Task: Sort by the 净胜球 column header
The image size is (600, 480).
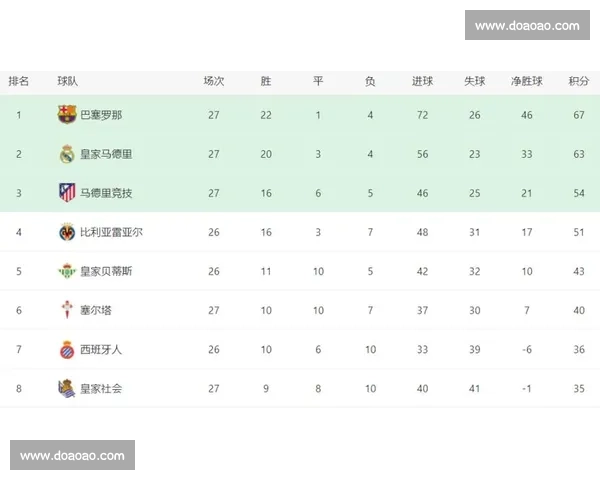Action: (x=526, y=81)
